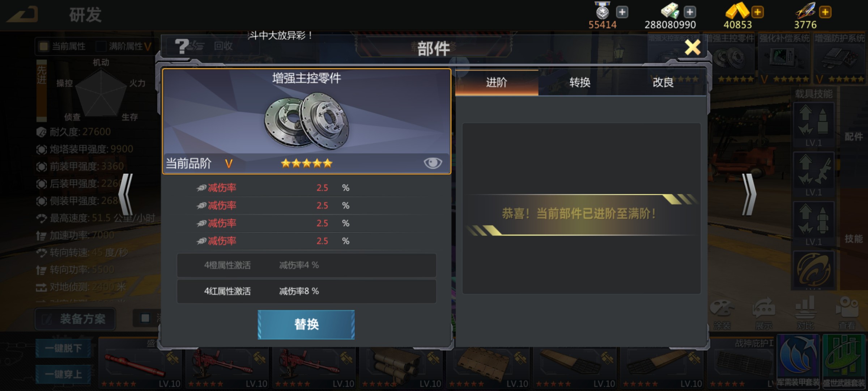This screenshot has height=391, width=868.
Task: Go to the previous part with the left chevron
Action: pyautogui.click(x=126, y=195)
